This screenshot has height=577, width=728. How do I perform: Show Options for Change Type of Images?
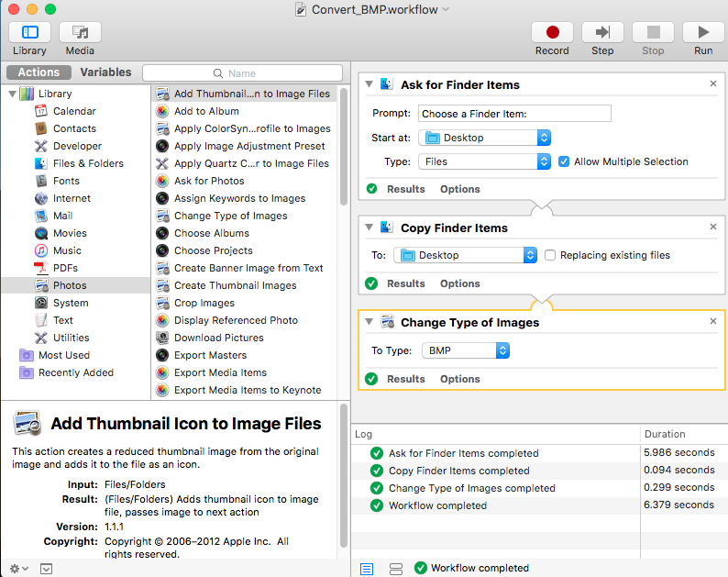pyautogui.click(x=460, y=379)
